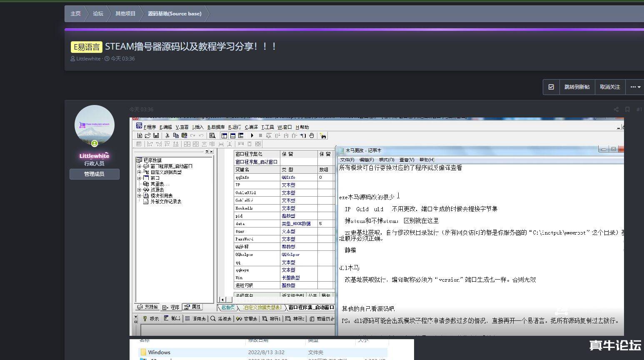Screen dimensions: 644x360
Task: Click the Run (play) icon in IDE toolbar
Action: (x=252, y=135)
